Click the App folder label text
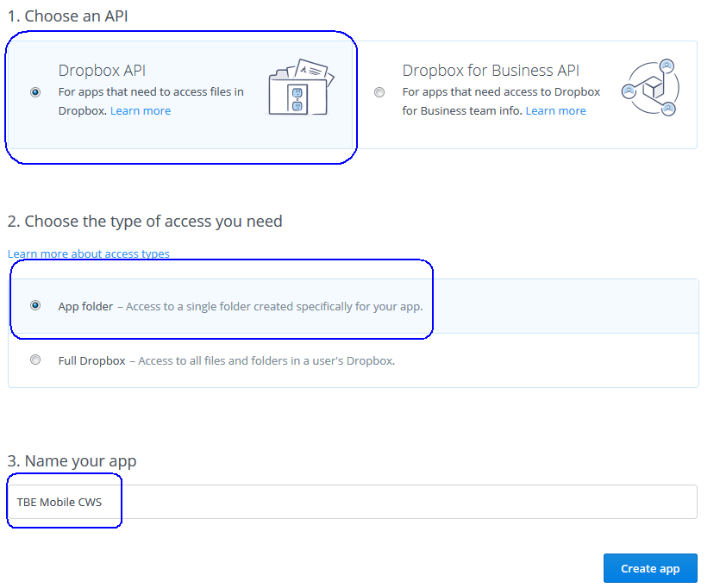 85,307
